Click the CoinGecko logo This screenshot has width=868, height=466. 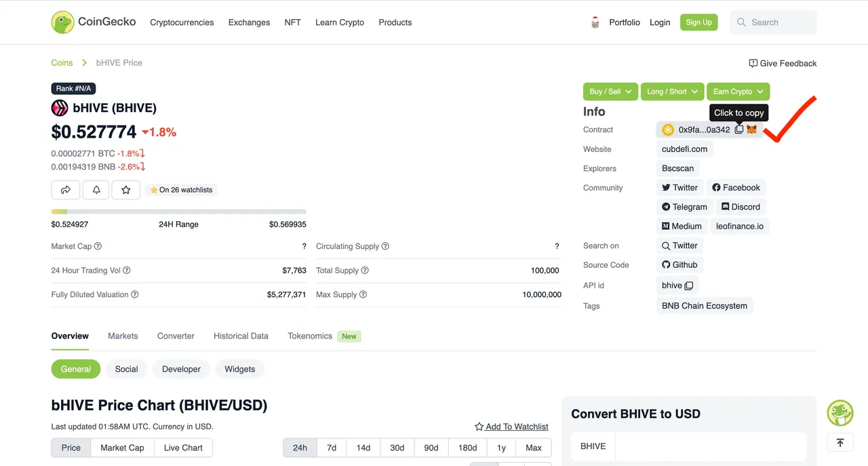tap(94, 22)
